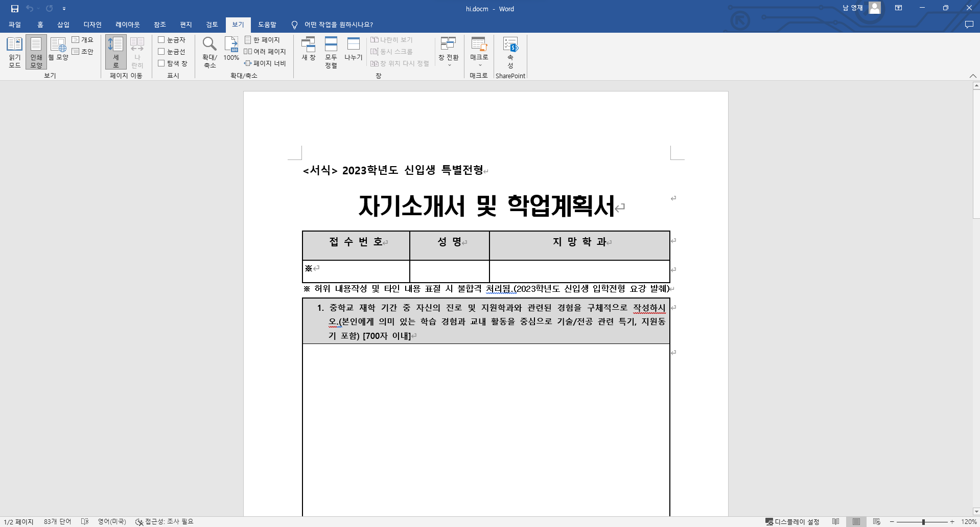Redo the last action
Screen dimensions: 980x527
pyautogui.click(x=49, y=9)
